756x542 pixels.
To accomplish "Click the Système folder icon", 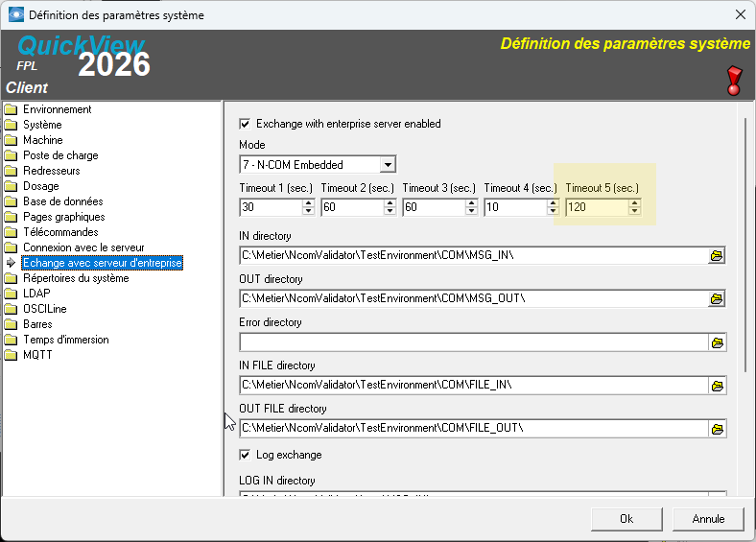I will click(x=11, y=125).
